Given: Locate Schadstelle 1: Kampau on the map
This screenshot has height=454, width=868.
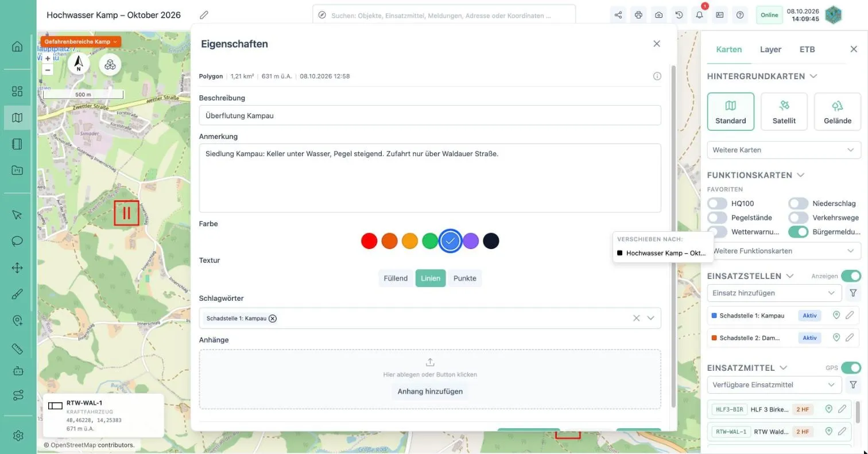Looking at the screenshot, I should 836,315.
